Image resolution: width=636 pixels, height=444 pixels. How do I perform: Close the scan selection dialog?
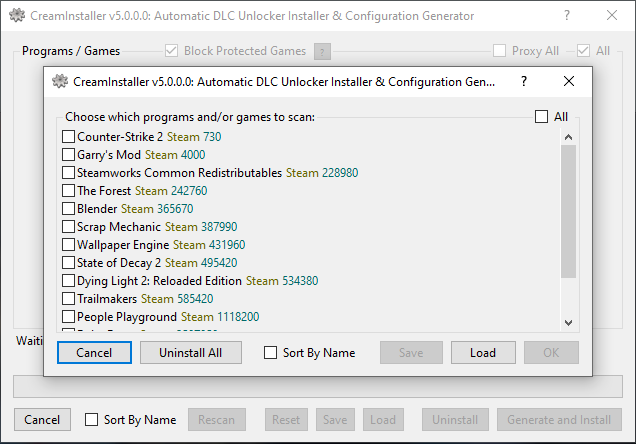point(569,81)
